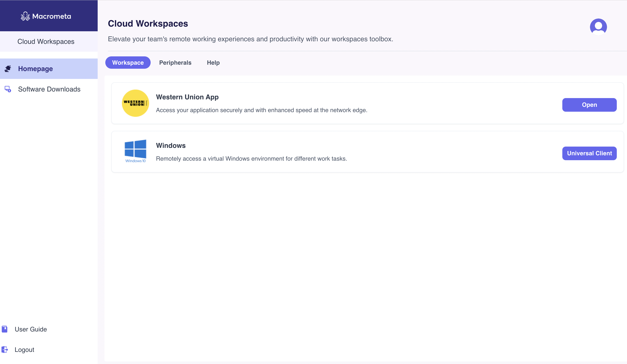Click the 'Access your application securely' description
627x364 pixels.
[x=261, y=110]
